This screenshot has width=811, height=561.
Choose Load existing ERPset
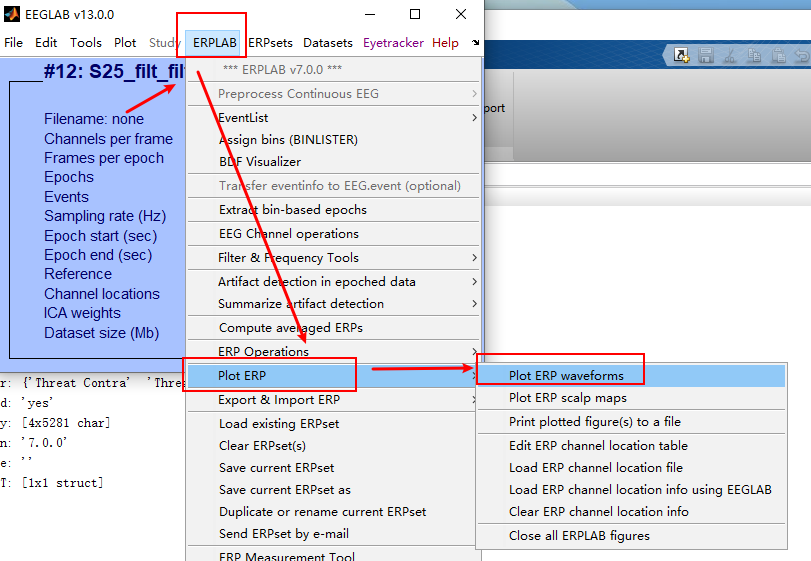(332, 423)
